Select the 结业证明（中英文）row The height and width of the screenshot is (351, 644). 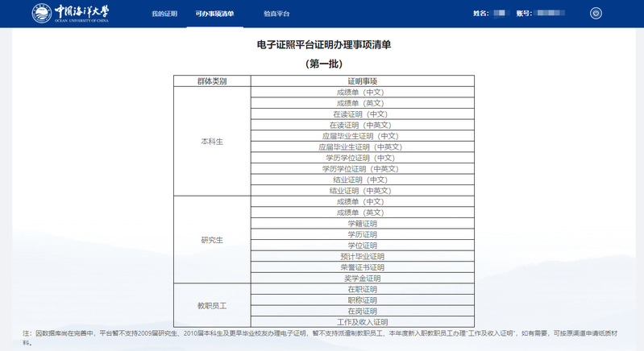(x=362, y=191)
